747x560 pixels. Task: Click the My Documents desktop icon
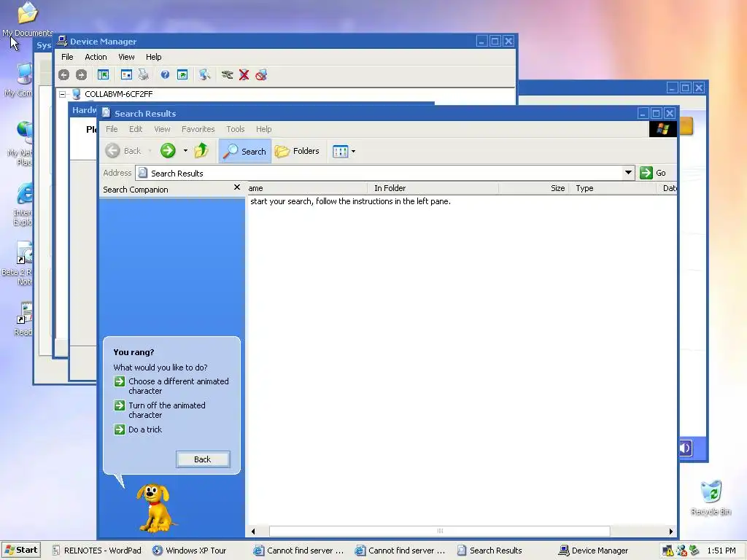point(27,19)
